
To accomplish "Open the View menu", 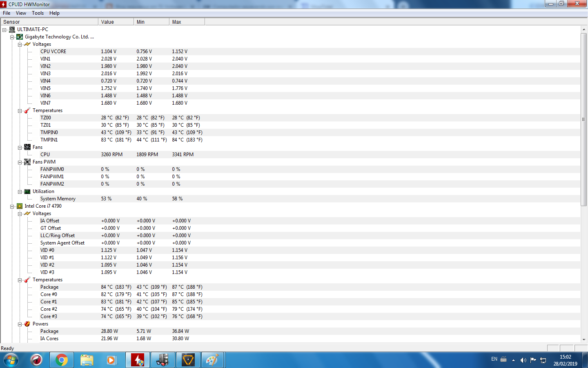I will coord(21,13).
